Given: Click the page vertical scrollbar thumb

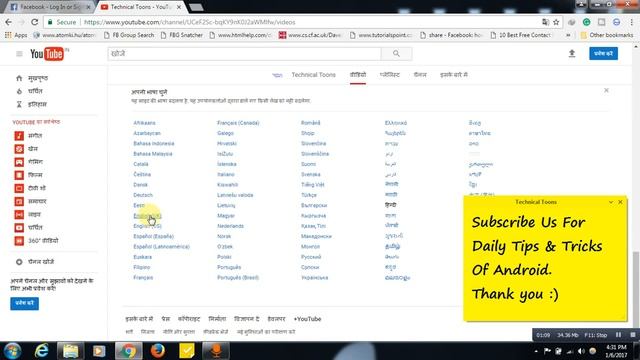Looking at the screenshot, I should point(636,289).
